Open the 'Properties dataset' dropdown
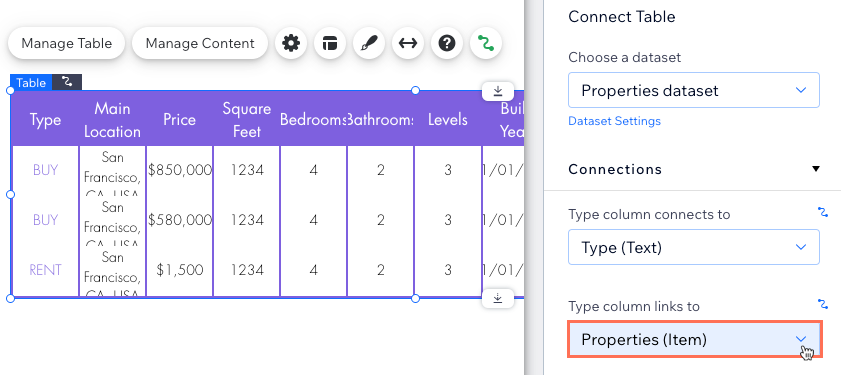The image size is (841, 375). pos(694,90)
